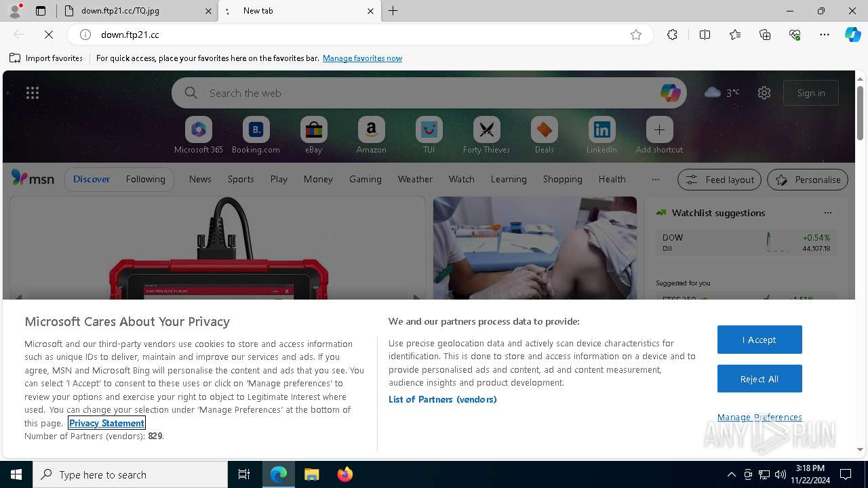Screen dimensions: 868x488
Task: Click the Copilot icon in search box
Action: [670, 93]
